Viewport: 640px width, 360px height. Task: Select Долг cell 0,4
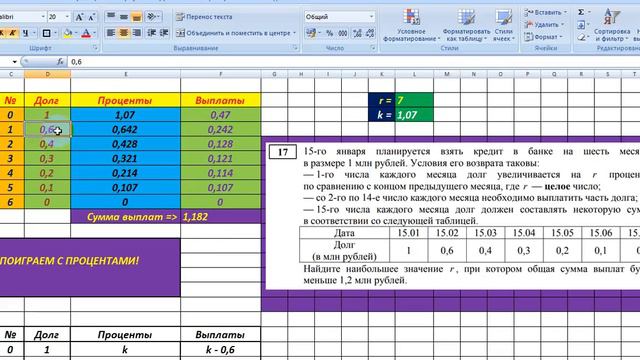(47, 144)
